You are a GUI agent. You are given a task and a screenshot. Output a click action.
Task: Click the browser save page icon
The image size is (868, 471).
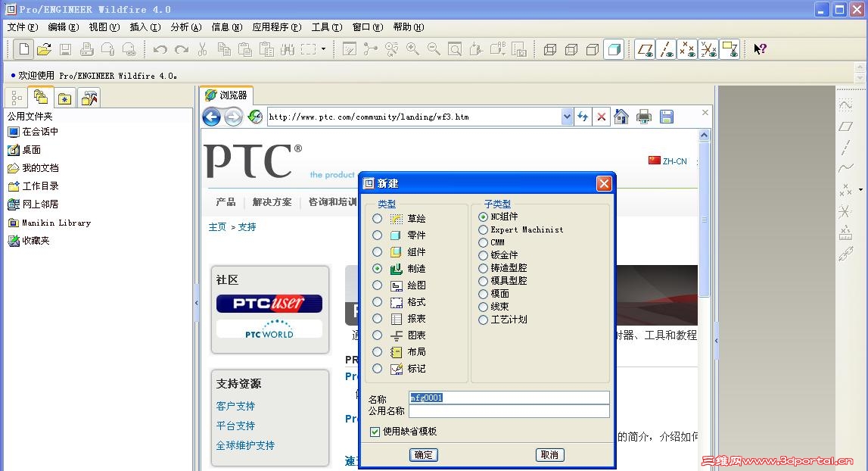coord(667,117)
